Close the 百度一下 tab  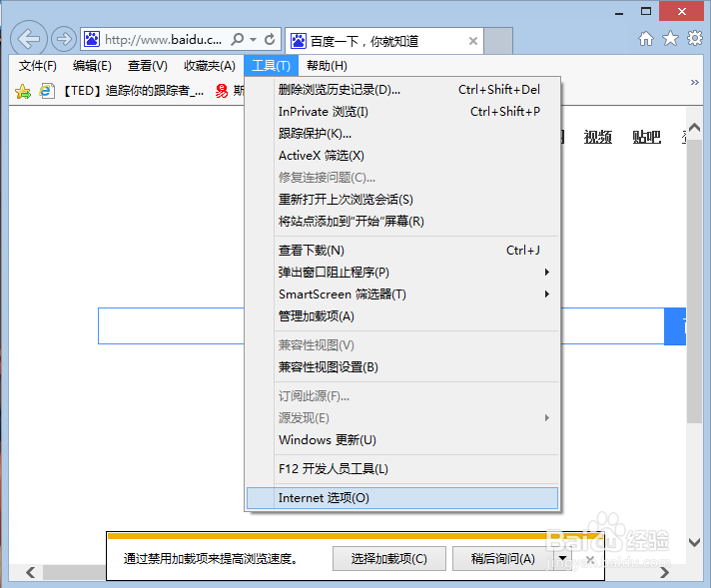[473, 41]
